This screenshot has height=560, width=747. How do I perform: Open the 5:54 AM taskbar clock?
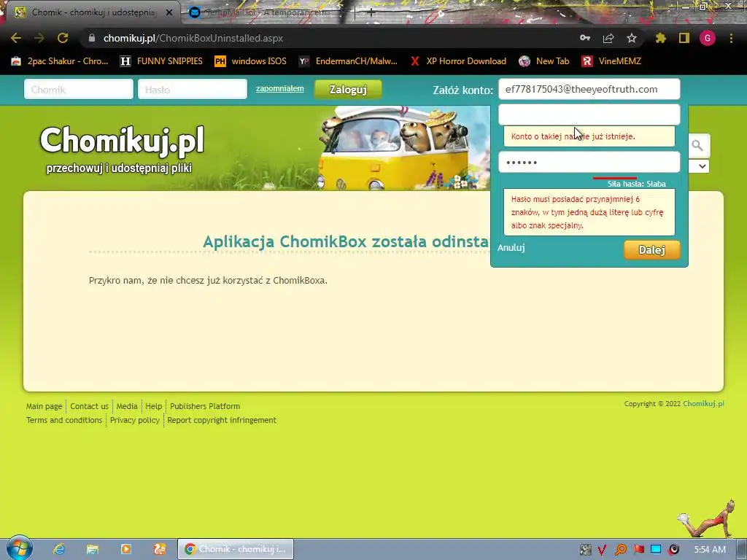click(x=710, y=550)
